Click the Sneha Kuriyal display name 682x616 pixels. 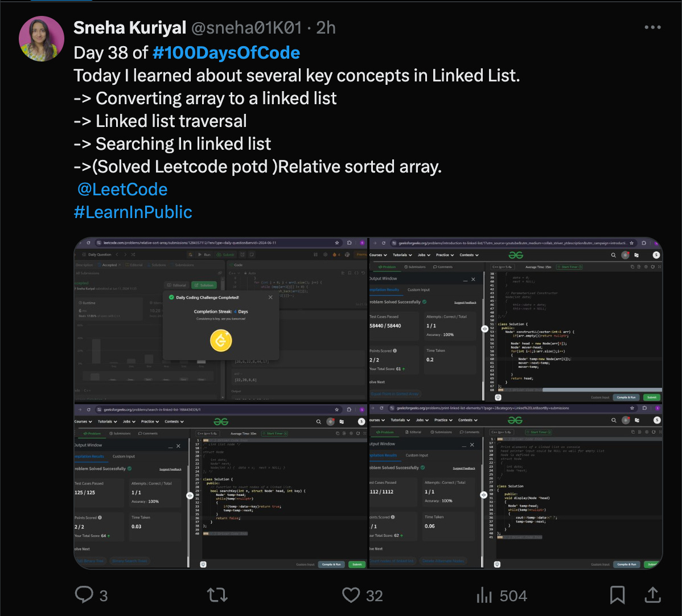tap(130, 28)
